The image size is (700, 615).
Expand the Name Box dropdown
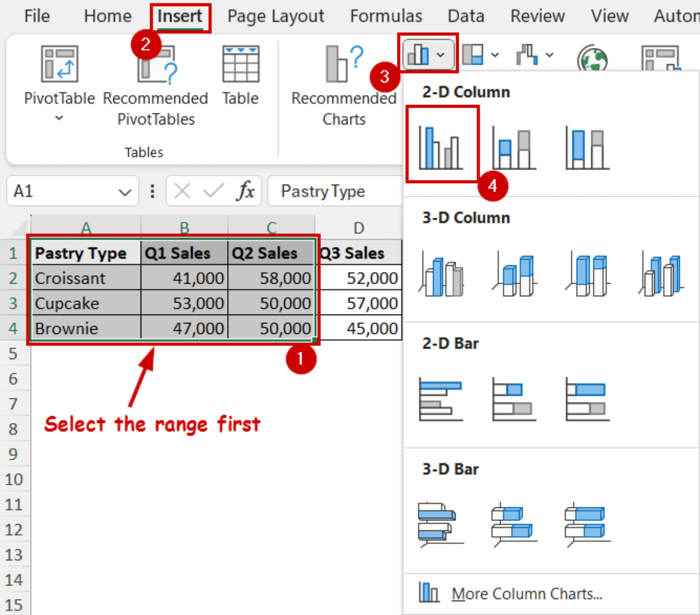(x=125, y=191)
